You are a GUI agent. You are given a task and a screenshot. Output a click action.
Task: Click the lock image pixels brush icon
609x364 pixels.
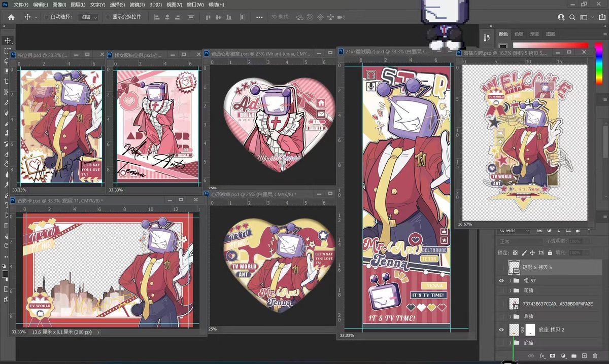click(524, 252)
